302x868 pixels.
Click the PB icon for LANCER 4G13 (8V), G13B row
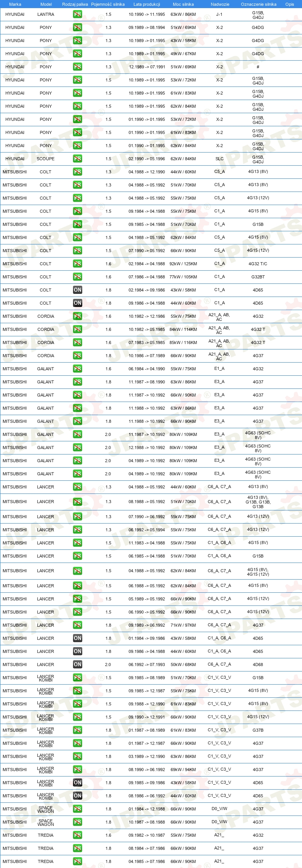click(x=77, y=502)
